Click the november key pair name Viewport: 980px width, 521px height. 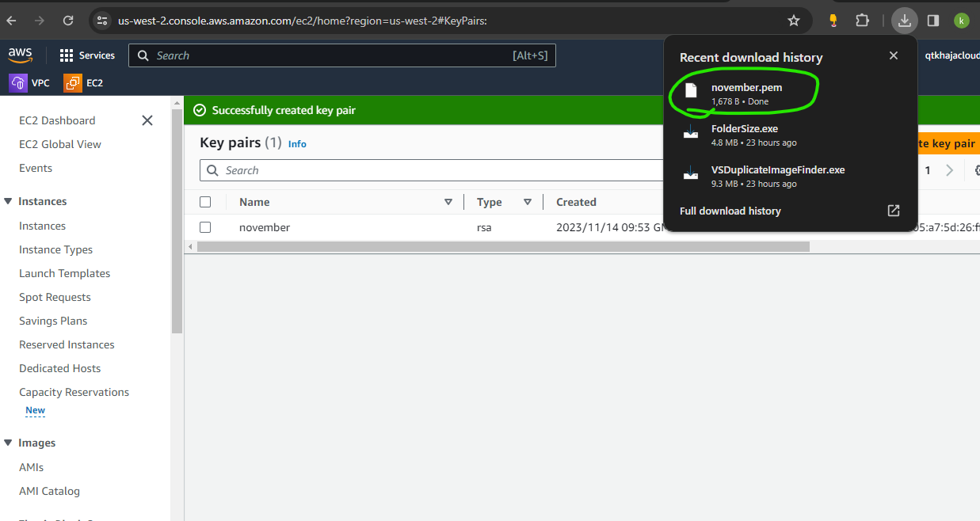[x=265, y=227]
